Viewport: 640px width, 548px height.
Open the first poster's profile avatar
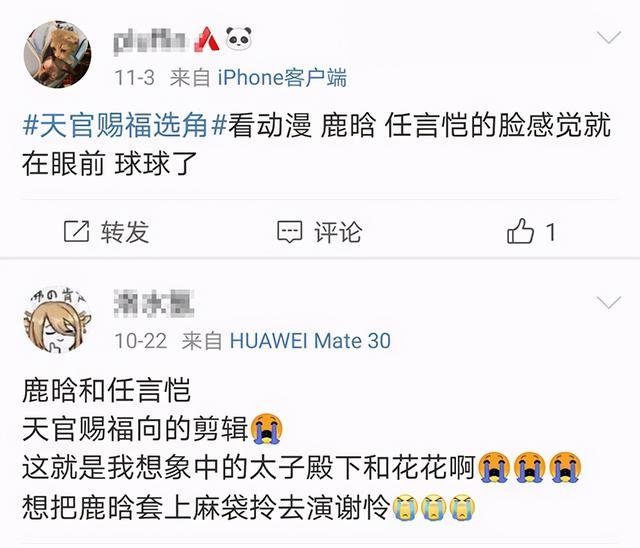57,54
